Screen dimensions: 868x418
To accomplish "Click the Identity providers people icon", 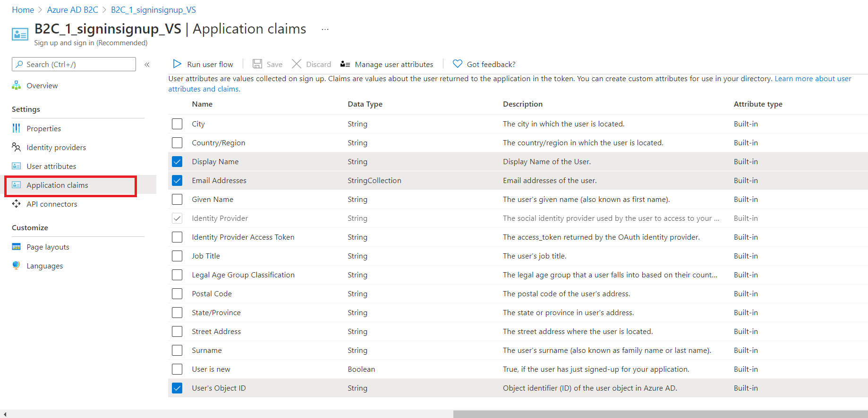I will [x=17, y=147].
